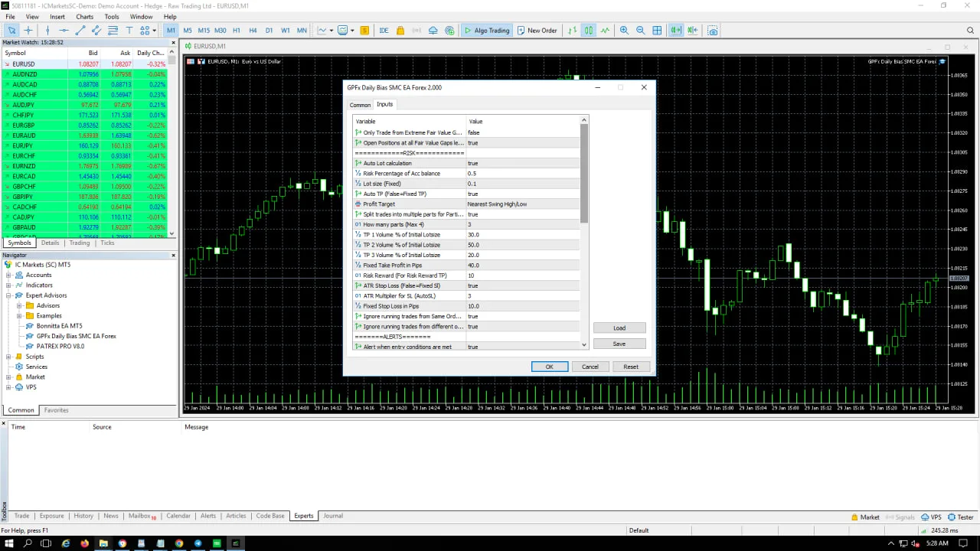Reset the EA input values
980x551 pixels.
[631, 367]
